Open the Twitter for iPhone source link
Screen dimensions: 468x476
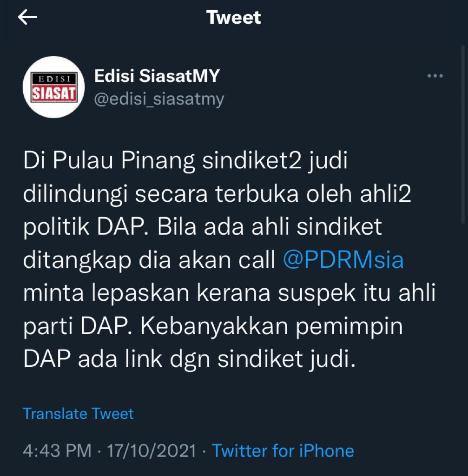[x=283, y=450]
